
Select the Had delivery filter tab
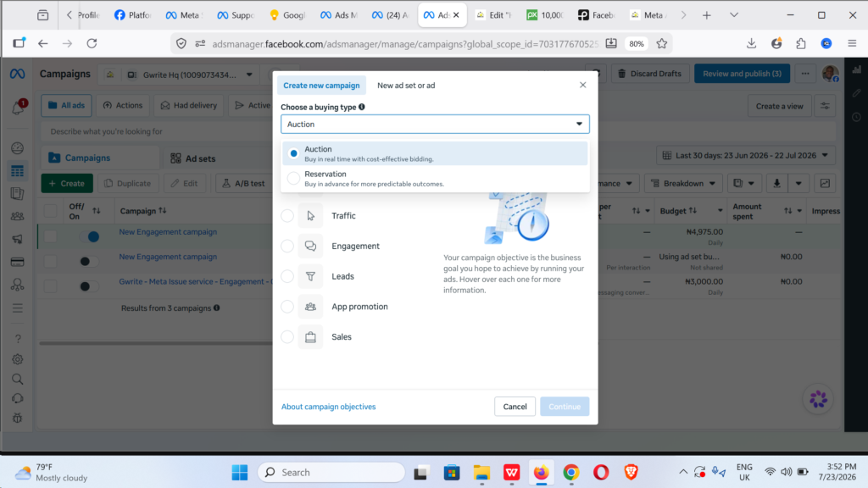point(189,105)
